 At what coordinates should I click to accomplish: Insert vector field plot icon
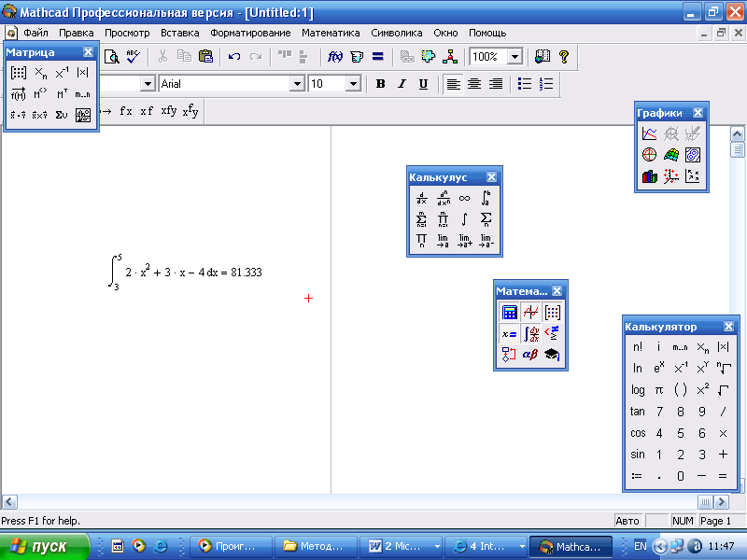point(692,176)
